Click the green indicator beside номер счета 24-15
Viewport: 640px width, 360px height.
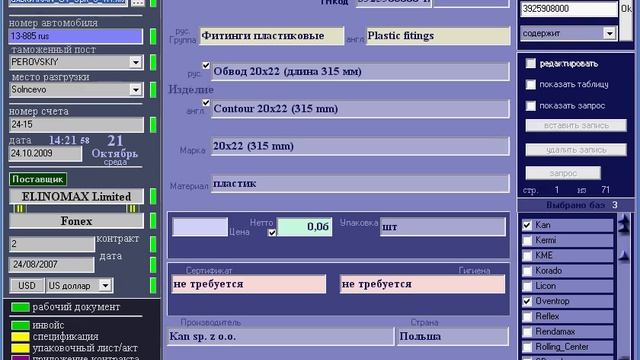153,125
